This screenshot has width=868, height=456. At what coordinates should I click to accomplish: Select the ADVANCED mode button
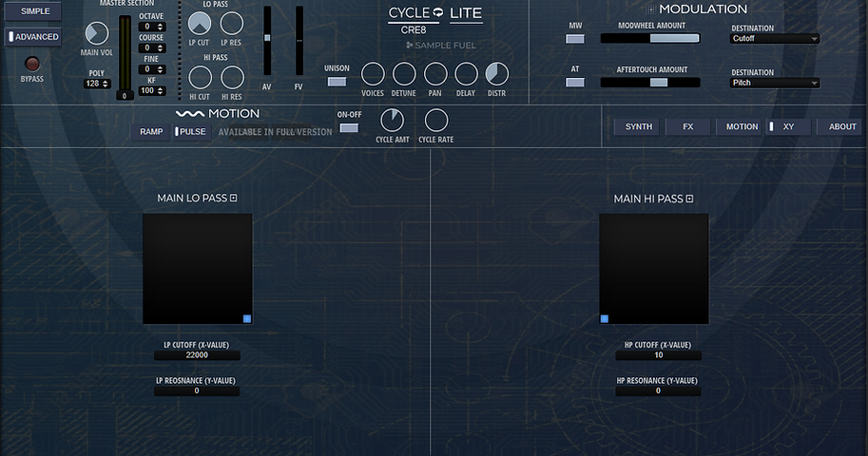pos(32,37)
